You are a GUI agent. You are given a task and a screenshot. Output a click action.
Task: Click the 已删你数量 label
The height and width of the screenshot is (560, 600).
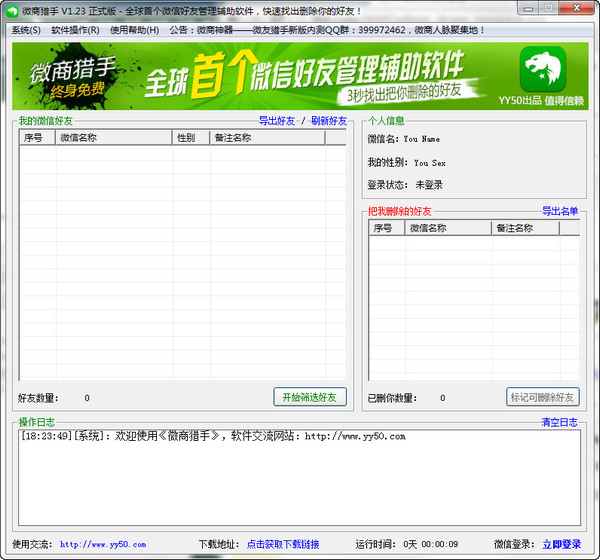[392, 398]
